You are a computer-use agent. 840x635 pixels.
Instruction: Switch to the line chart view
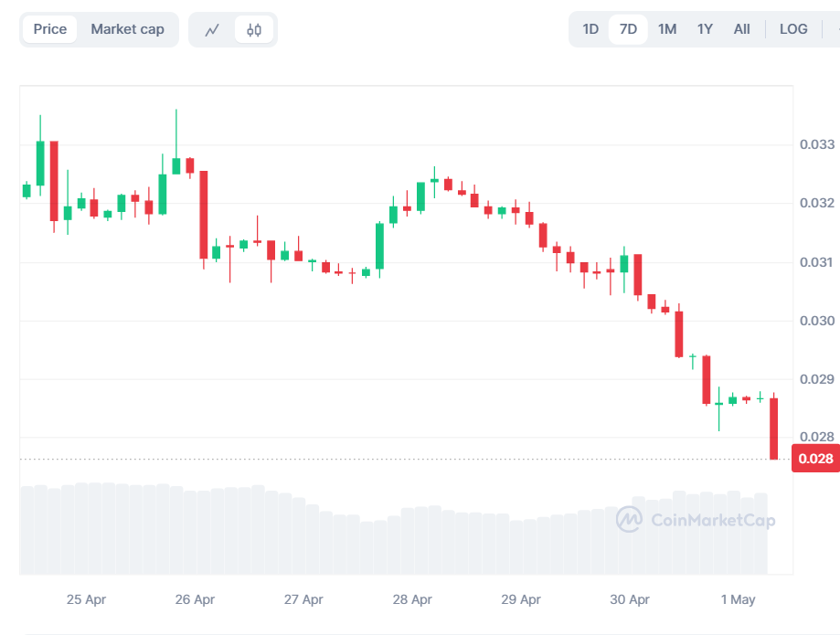point(212,29)
